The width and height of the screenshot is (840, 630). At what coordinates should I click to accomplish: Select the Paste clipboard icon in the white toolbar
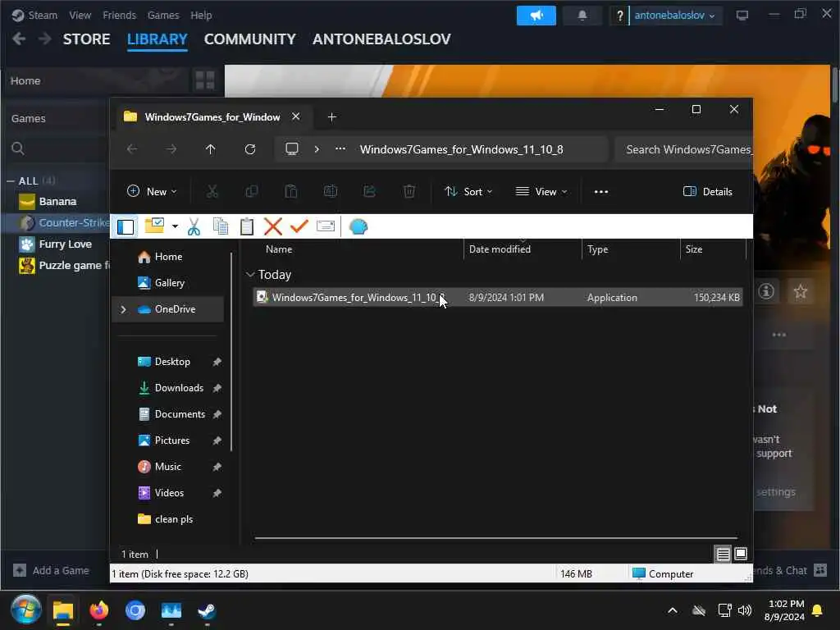click(246, 226)
